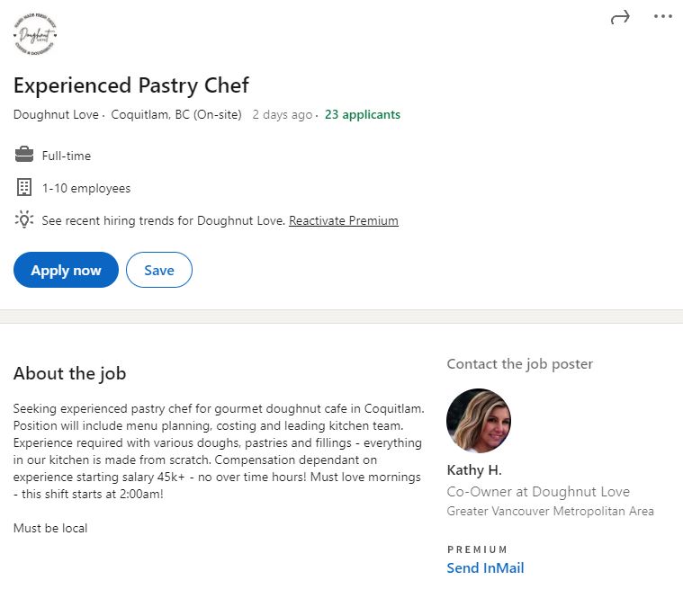Click the share arrow icon
Screen dimensions: 683x616
pyautogui.click(x=620, y=17)
